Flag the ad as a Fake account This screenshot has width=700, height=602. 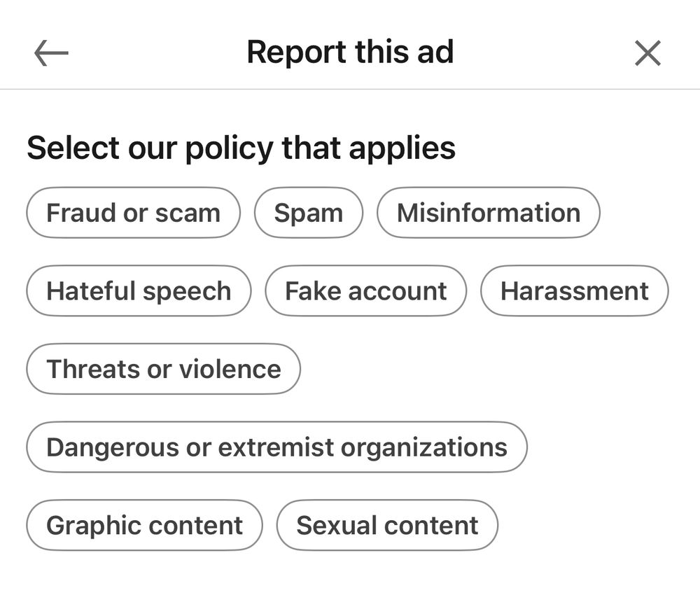pos(365,291)
